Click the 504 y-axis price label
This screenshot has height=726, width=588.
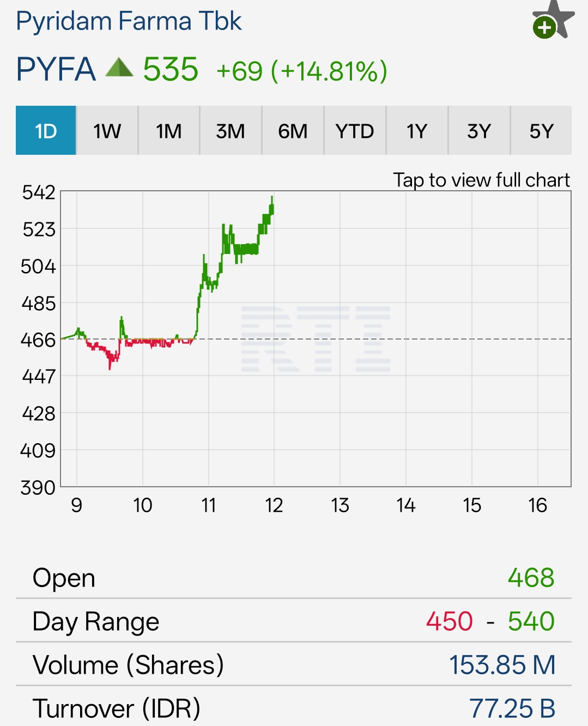click(x=38, y=267)
